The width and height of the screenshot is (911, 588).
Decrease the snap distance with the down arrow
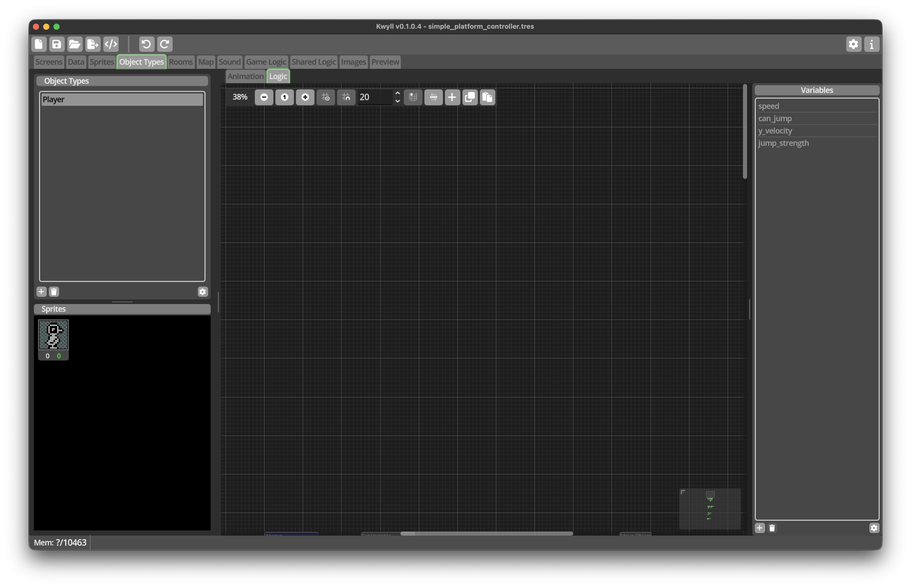(x=398, y=101)
